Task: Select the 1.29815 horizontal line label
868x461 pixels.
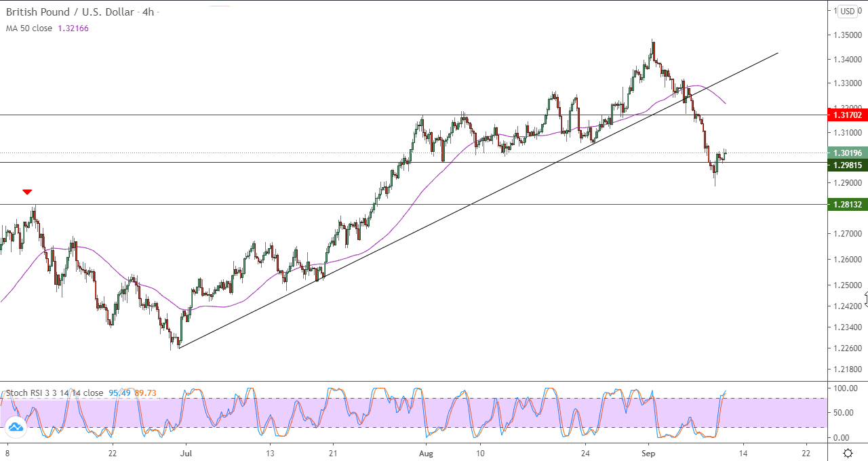Action: click(x=848, y=165)
